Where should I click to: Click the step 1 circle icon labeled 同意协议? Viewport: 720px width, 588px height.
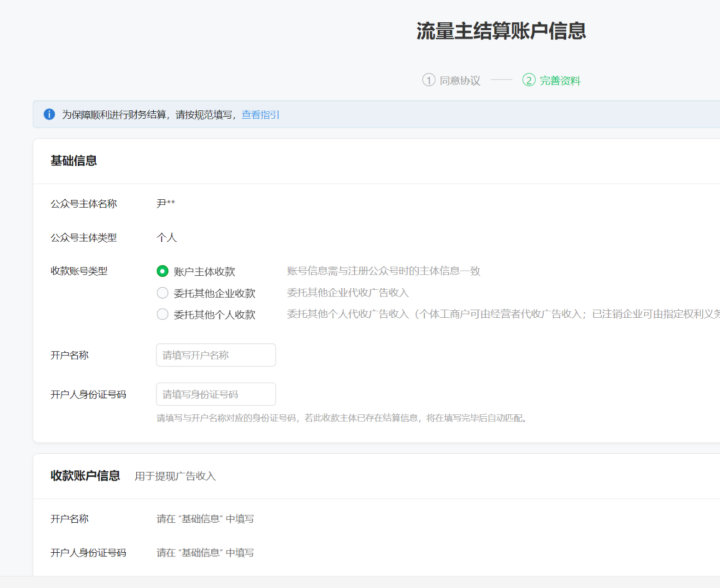pyautogui.click(x=430, y=79)
